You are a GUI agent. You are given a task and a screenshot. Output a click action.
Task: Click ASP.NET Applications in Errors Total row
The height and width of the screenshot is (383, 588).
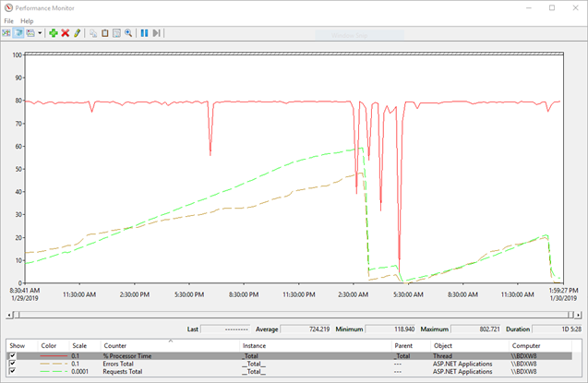click(x=462, y=364)
